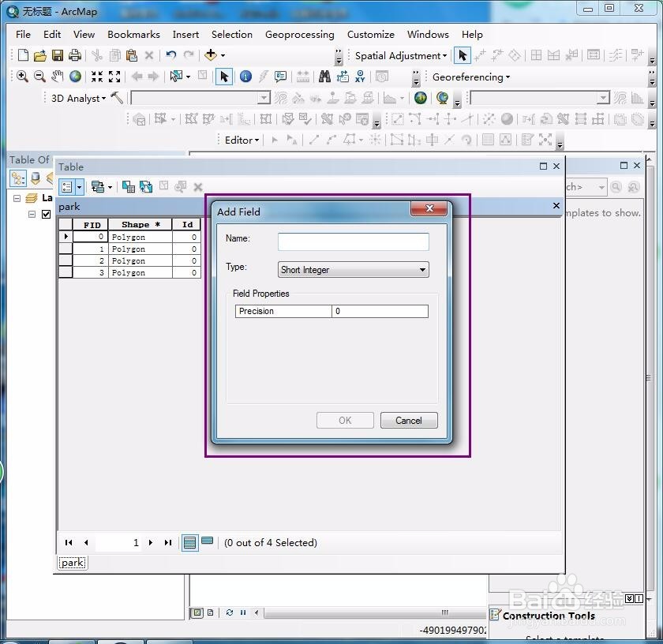Open the Editor dropdown menu
663x644 pixels.
click(x=242, y=140)
